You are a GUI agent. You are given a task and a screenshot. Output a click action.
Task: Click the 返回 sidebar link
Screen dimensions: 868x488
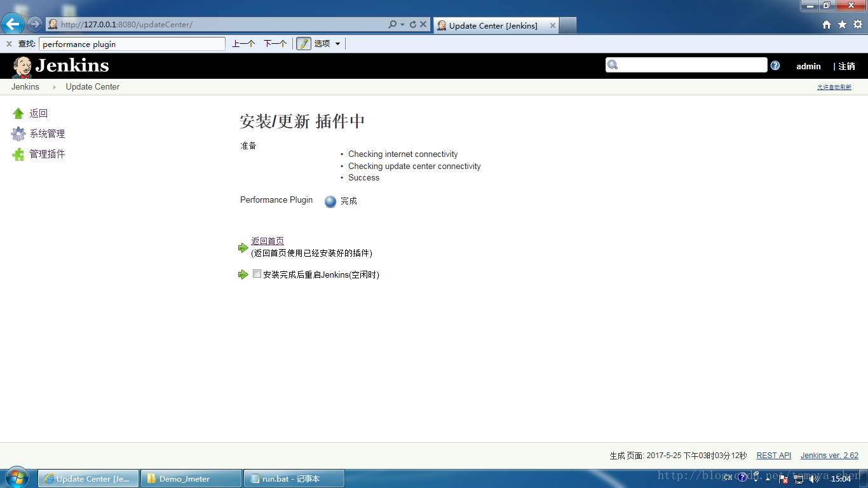pyautogui.click(x=39, y=114)
